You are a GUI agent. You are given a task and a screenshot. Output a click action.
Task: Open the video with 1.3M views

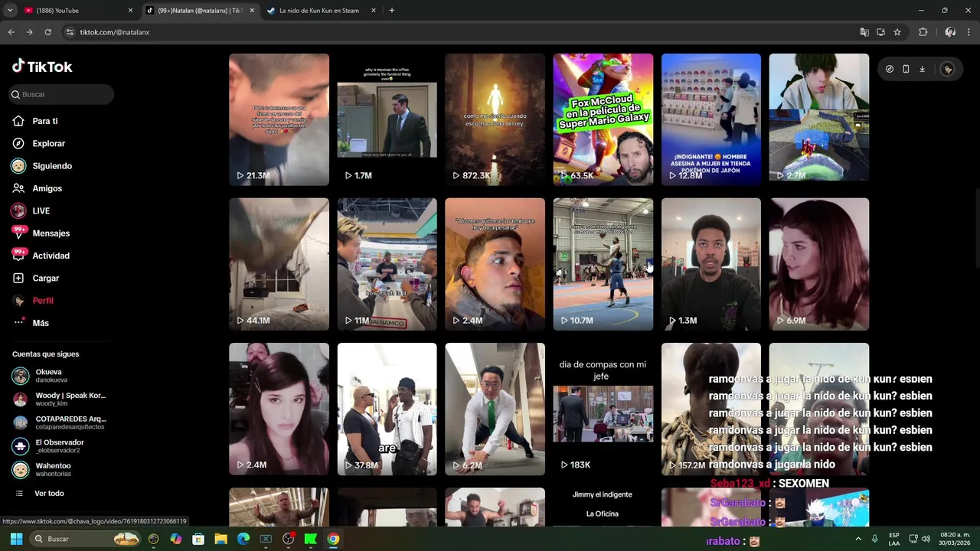click(711, 264)
